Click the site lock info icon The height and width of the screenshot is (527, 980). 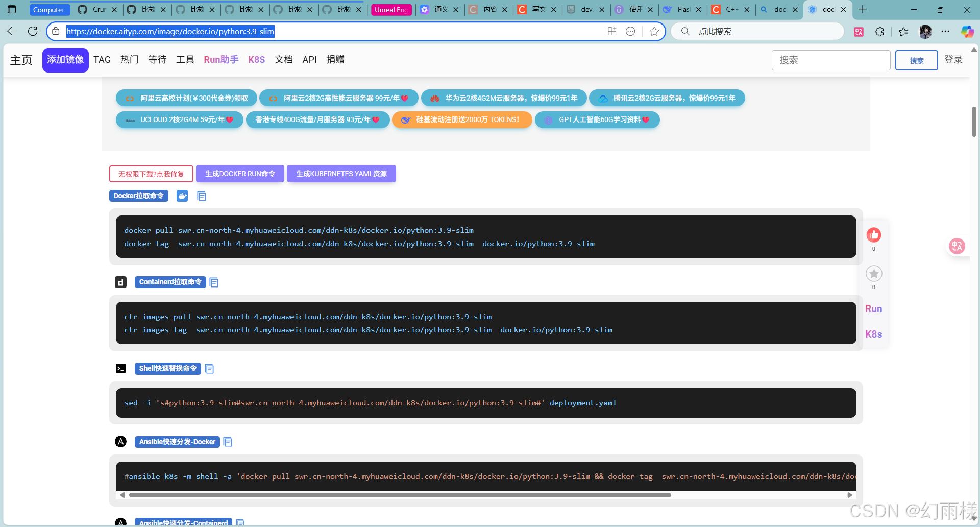point(56,32)
